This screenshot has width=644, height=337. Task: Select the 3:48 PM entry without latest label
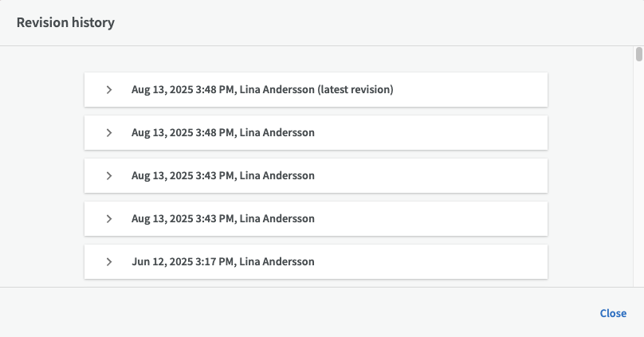tap(223, 132)
